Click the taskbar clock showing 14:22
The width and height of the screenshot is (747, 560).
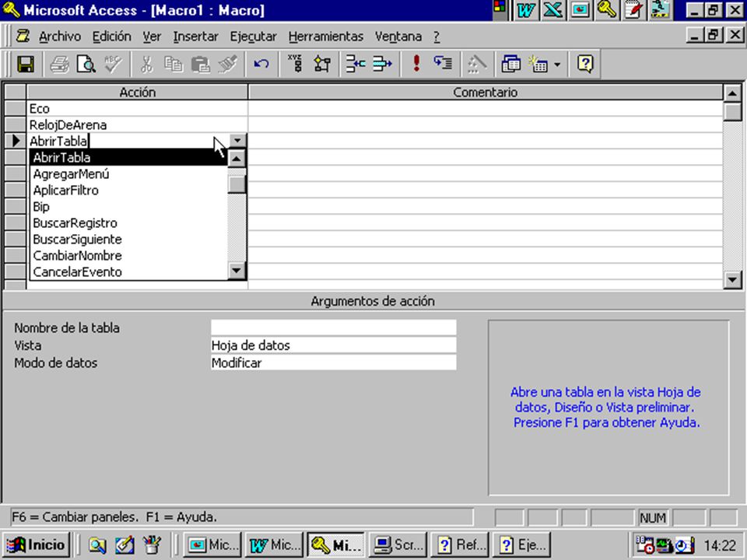click(x=720, y=545)
